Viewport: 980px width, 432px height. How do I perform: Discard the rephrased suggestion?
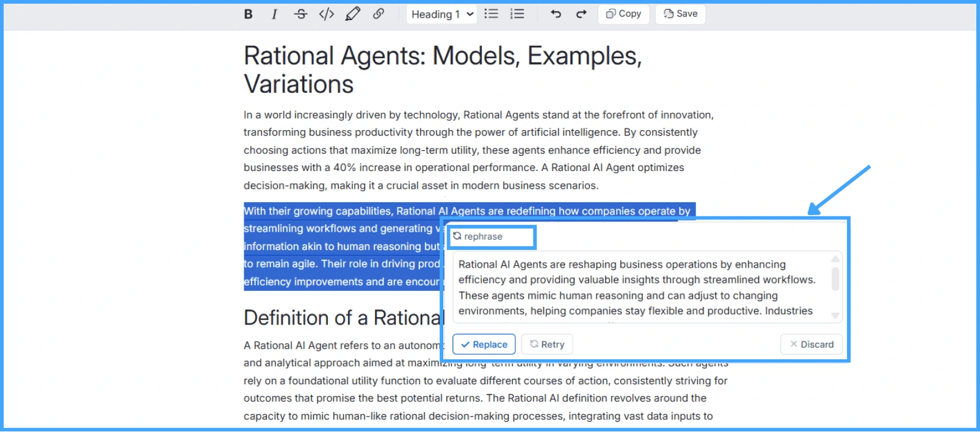click(x=811, y=344)
